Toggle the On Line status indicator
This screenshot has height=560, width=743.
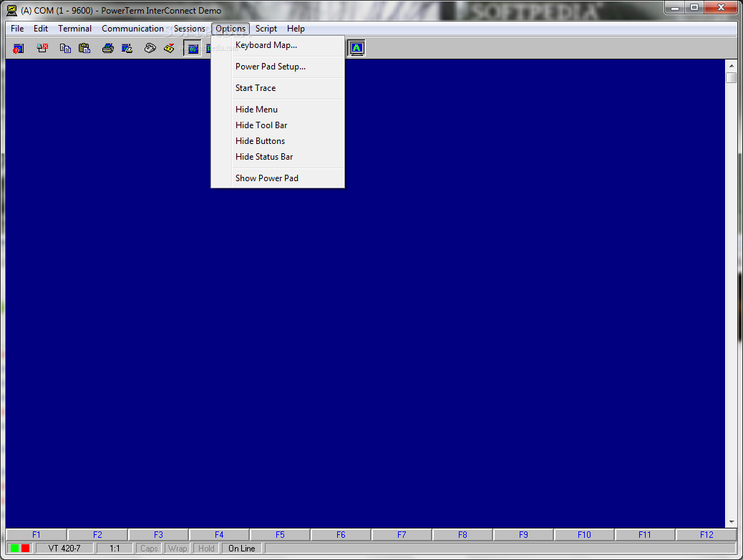pos(242,548)
